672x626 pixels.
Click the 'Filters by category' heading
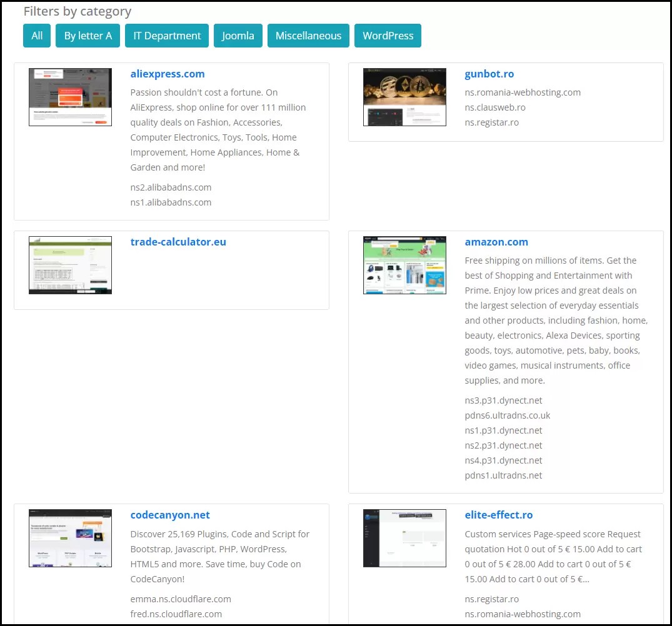coord(77,12)
